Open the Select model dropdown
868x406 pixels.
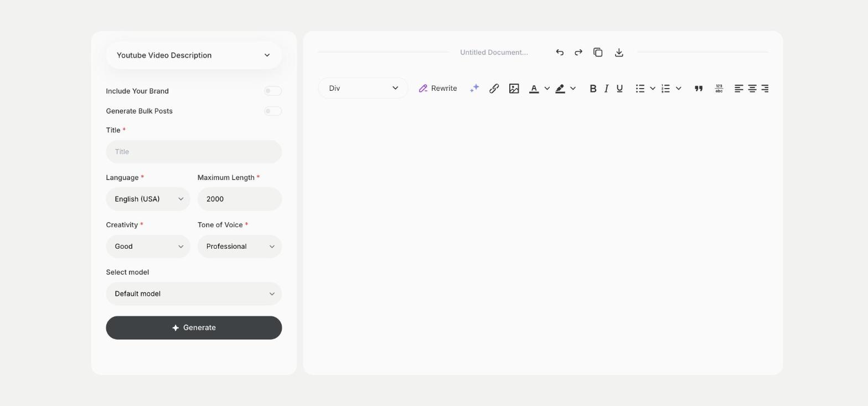[194, 294]
